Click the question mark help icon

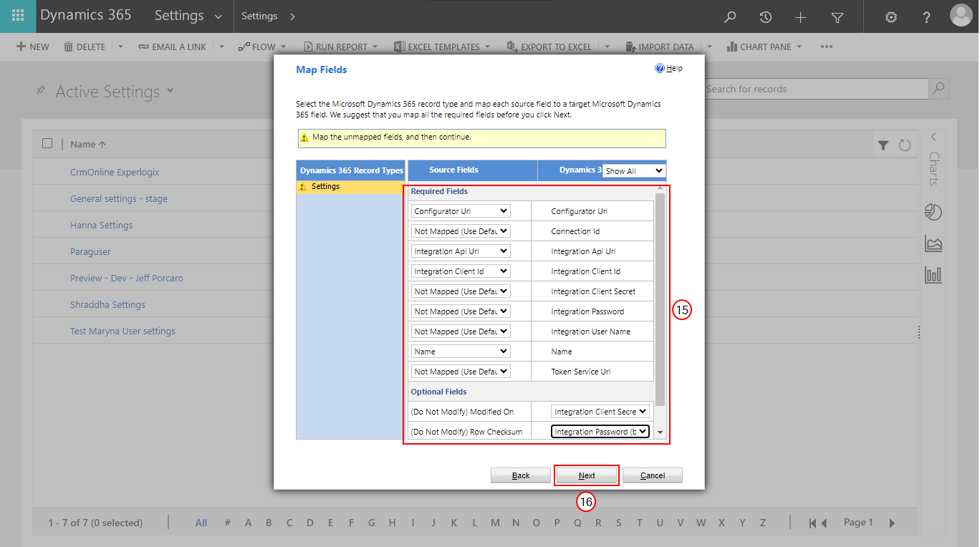(926, 16)
